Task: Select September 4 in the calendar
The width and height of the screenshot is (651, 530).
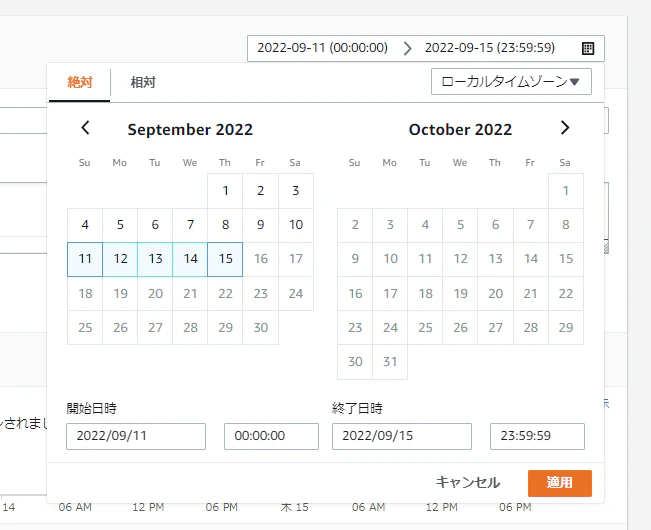Action: (x=85, y=225)
